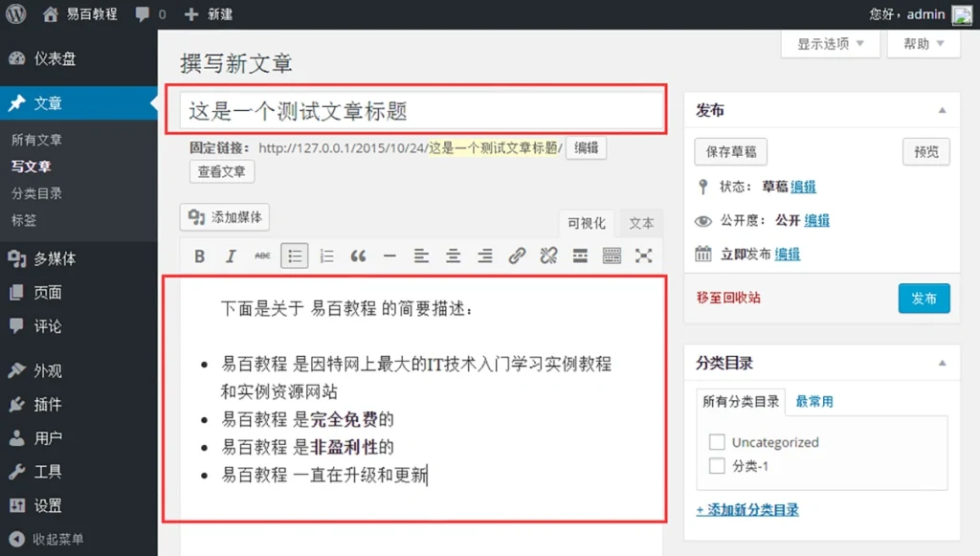980x556 pixels.
Task: Insert the Read More tag
Action: [x=580, y=256]
